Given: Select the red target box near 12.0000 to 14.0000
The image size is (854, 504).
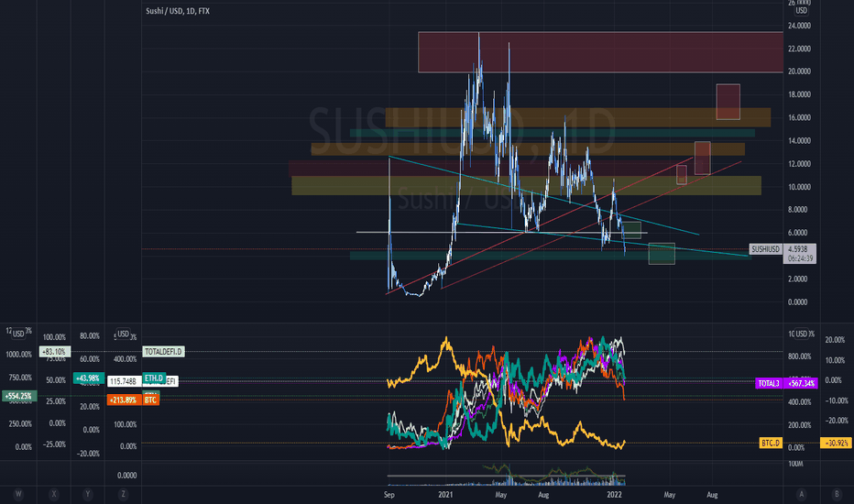Looking at the screenshot, I should click(x=703, y=158).
